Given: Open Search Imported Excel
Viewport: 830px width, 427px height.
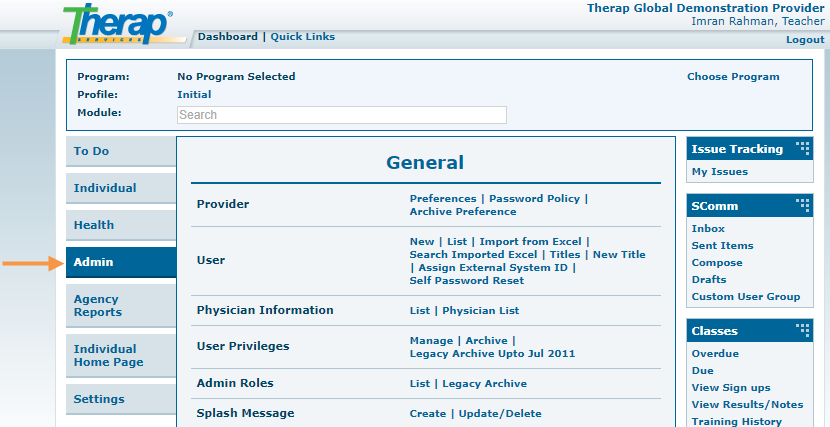Looking at the screenshot, I should (473, 255).
